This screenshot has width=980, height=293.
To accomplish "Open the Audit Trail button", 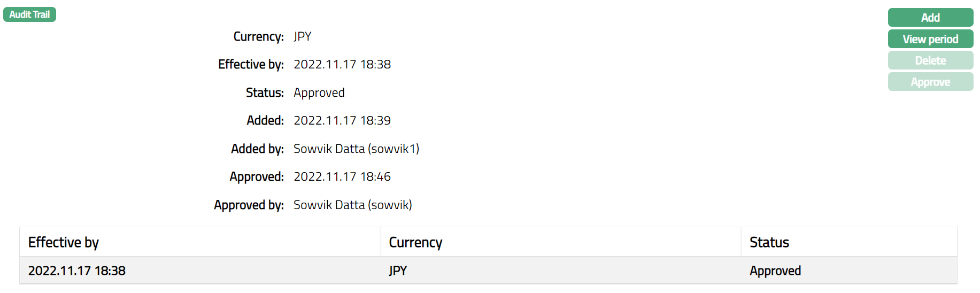I will [29, 14].
